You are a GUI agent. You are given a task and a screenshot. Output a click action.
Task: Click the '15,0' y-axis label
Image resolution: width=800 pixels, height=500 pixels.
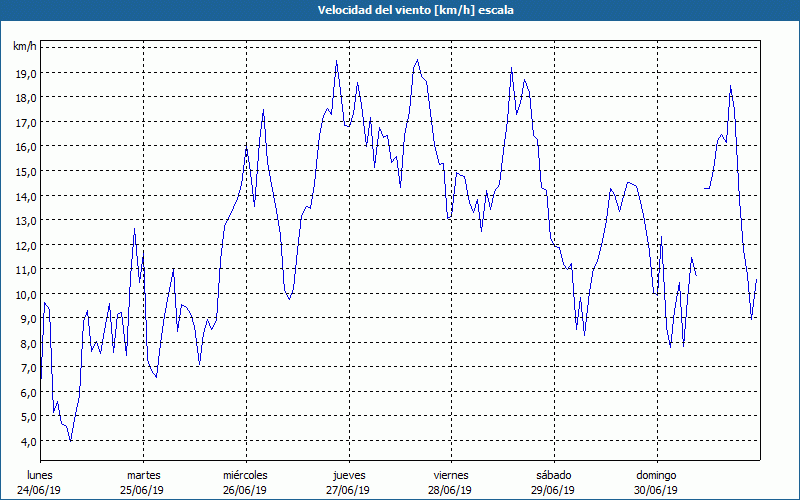(x=26, y=172)
